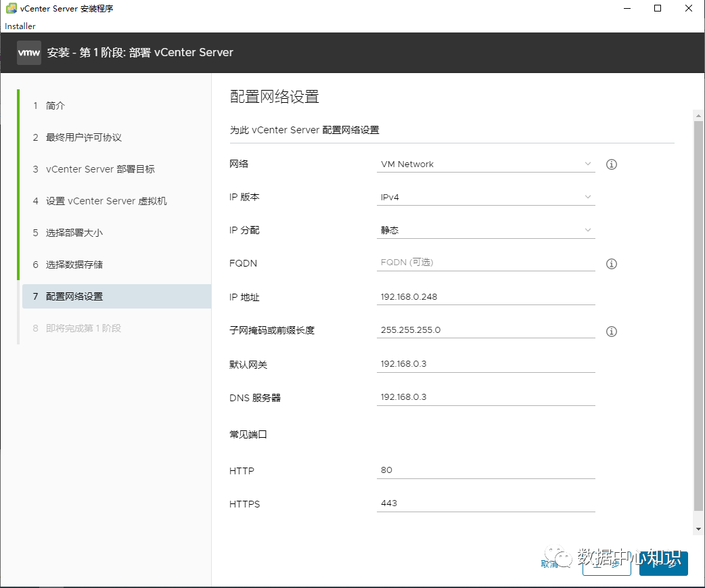This screenshot has width=705, height=588.
Task: Click the 子网掩码或前缀长度 label
Action: [x=272, y=330]
